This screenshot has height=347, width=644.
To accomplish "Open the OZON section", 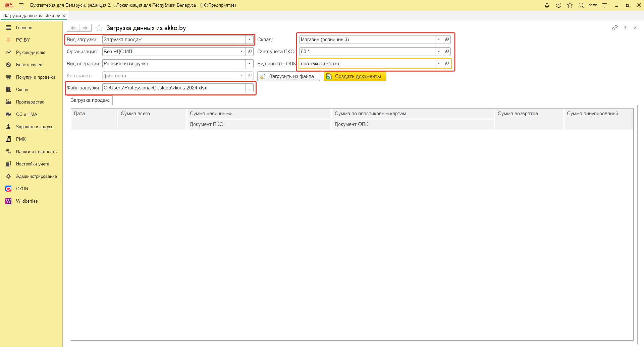I will pyautogui.click(x=22, y=189).
